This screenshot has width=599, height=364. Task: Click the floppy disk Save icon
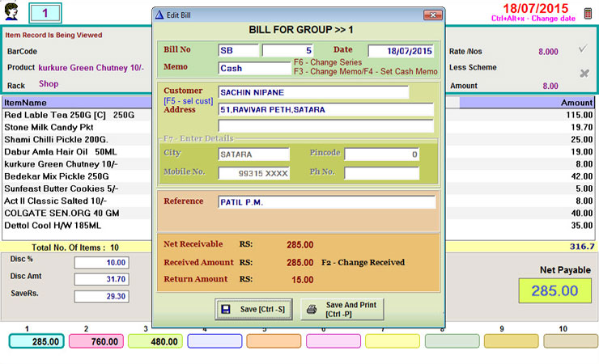226,309
